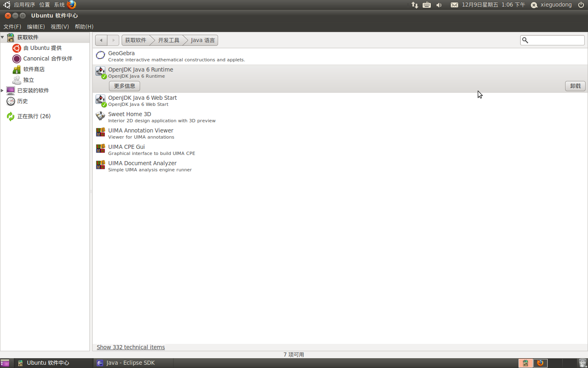Click the UIMA Document Analyzer icon

[100, 165]
